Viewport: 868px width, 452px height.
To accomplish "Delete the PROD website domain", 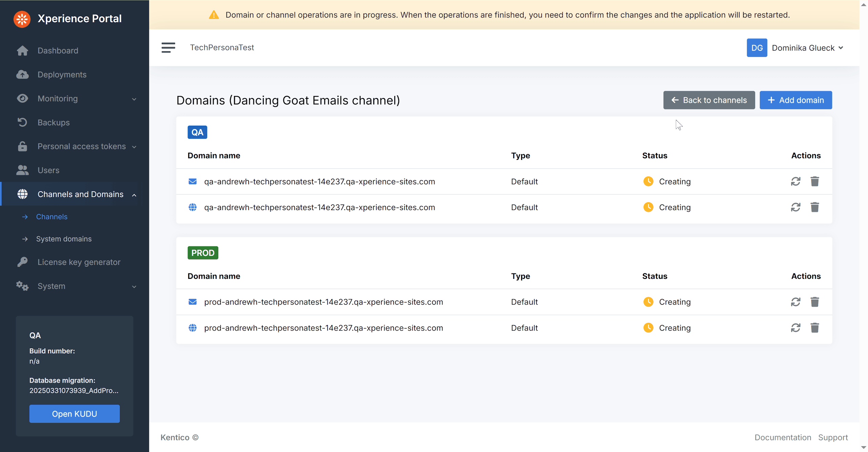I will (x=814, y=328).
